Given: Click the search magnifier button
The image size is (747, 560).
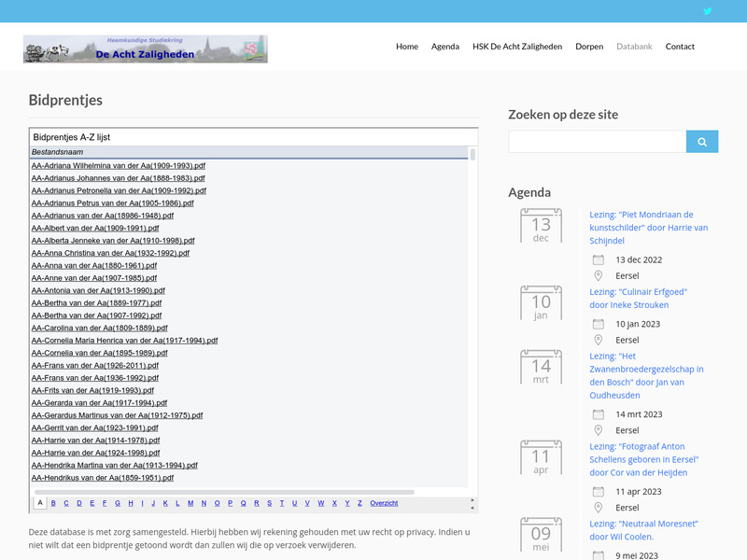Looking at the screenshot, I should coord(702,141).
